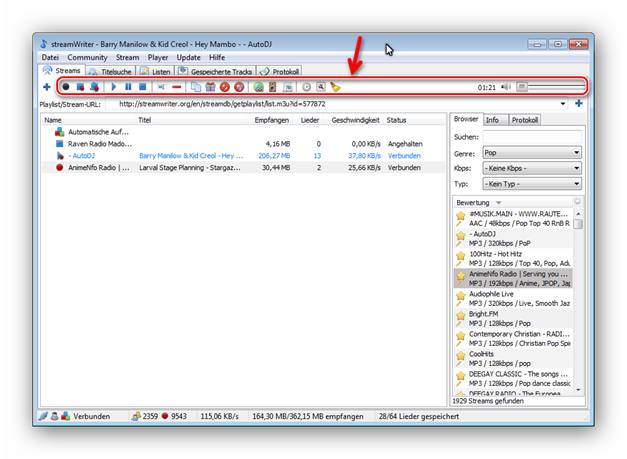The image size is (627, 459).
Task: Click the magnifier toolbar icon
Action: tap(321, 87)
